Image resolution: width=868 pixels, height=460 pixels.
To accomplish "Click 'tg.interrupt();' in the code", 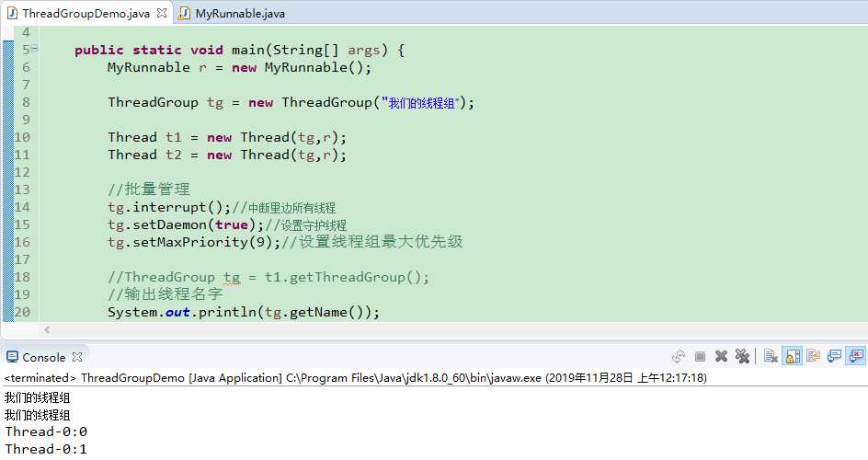I will pos(169,208).
